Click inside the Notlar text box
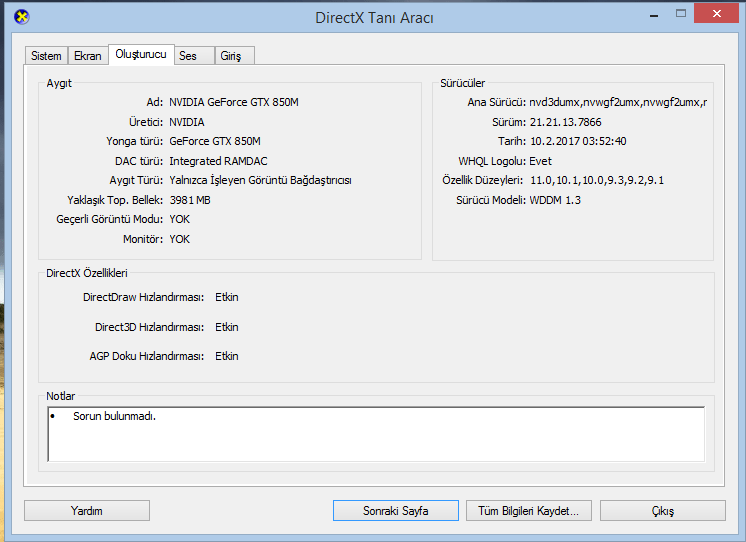746x542 pixels. point(376,434)
